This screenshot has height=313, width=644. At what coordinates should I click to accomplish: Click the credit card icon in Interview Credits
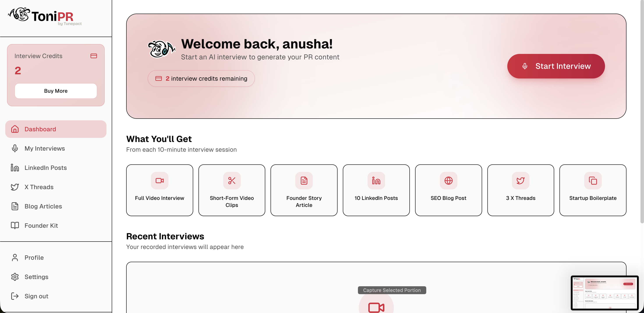pyautogui.click(x=94, y=56)
